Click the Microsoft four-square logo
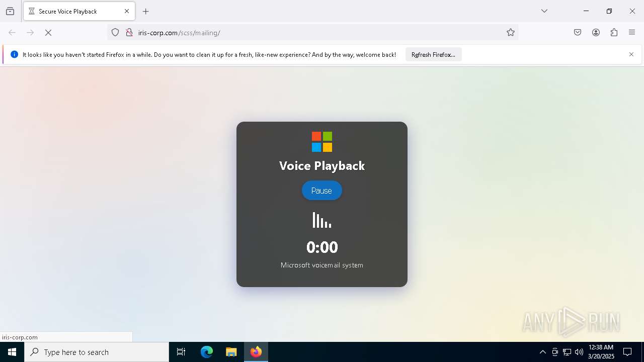Image resolution: width=644 pixels, height=362 pixels. (322, 142)
